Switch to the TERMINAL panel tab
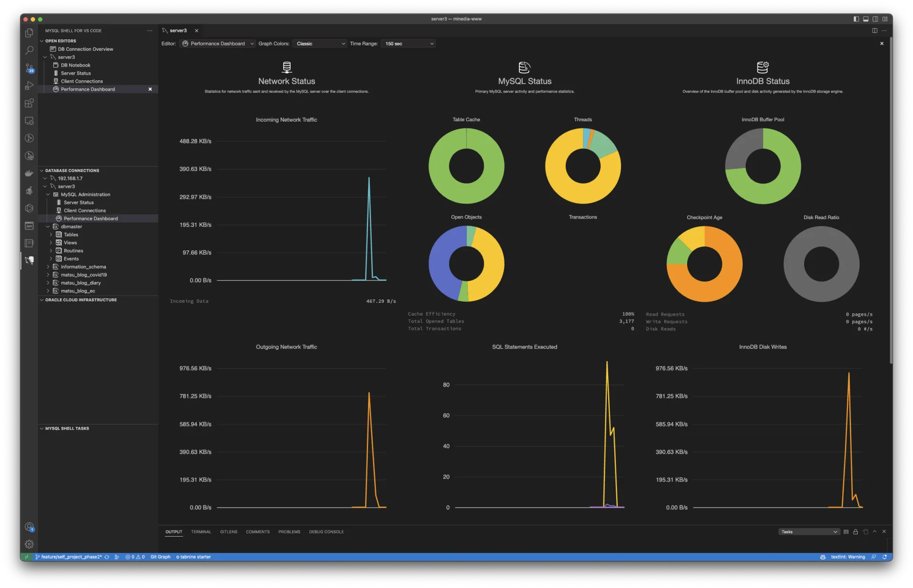Image resolution: width=913 pixels, height=588 pixels. coord(201,532)
